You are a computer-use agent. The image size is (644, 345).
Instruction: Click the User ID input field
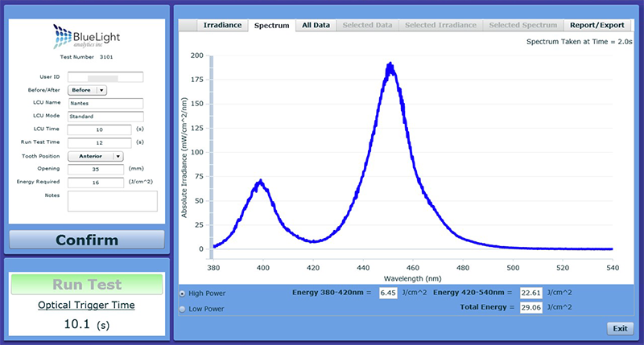point(105,77)
